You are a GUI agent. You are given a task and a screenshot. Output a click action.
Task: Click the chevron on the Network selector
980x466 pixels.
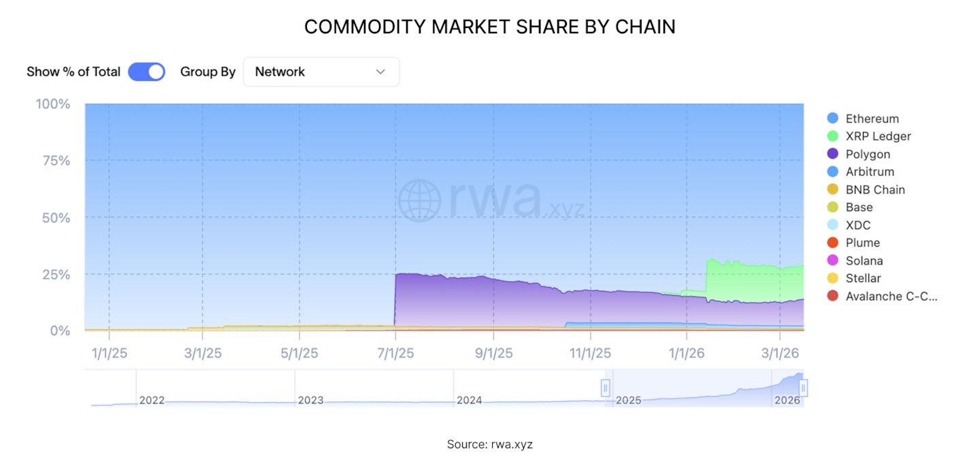pyautogui.click(x=381, y=72)
